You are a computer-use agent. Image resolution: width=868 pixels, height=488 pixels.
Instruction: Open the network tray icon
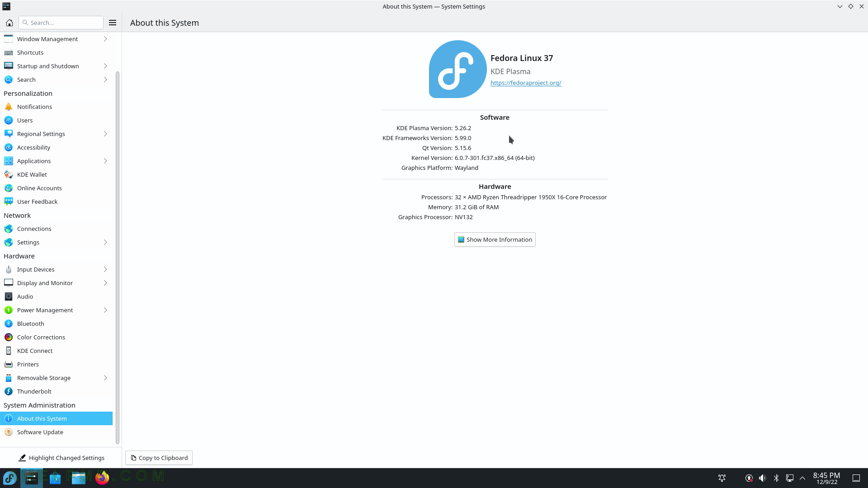[x=790, y=478]
